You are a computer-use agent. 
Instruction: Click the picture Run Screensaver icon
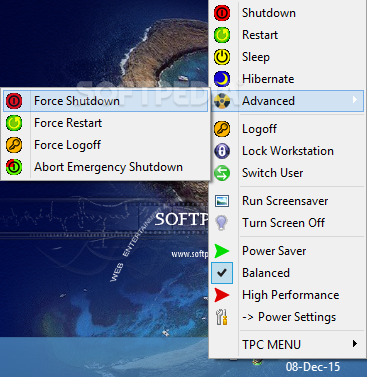(222, 201)
